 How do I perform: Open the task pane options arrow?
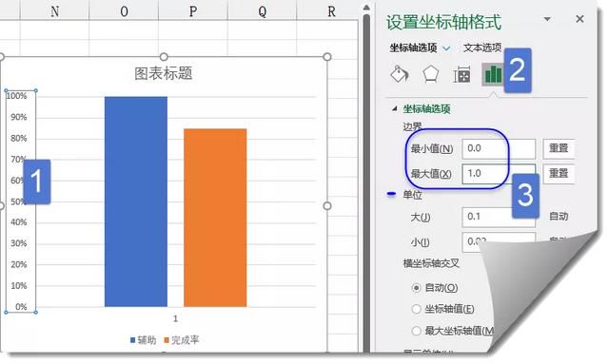pos(547,19)
